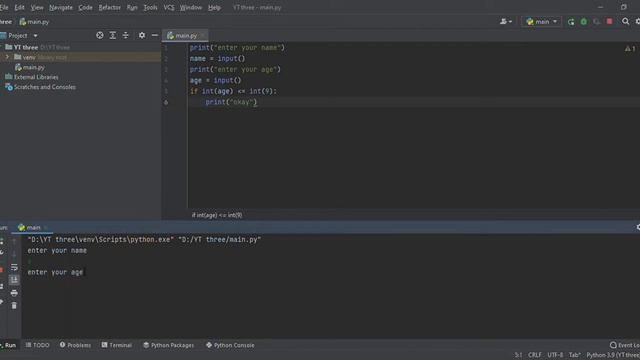Toggle Scroll to End in Run console
The height and width of the screenshot is (360, 640).
point(14,280)
